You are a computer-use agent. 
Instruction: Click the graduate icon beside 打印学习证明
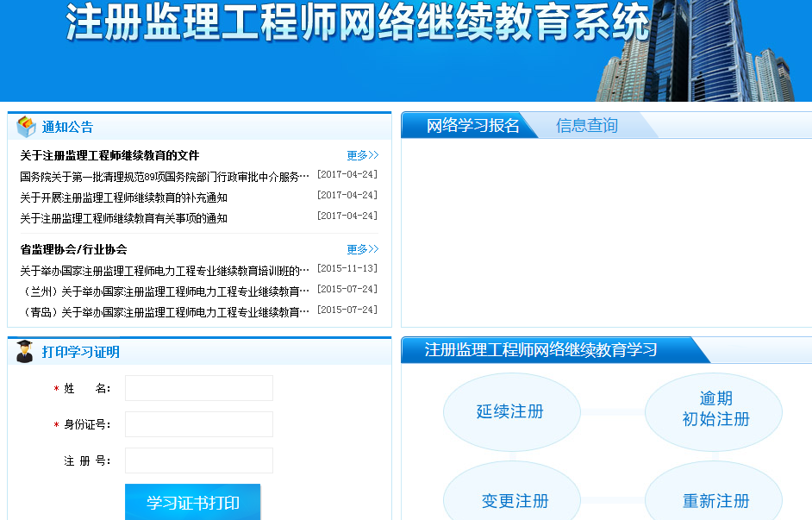[25, 351]
